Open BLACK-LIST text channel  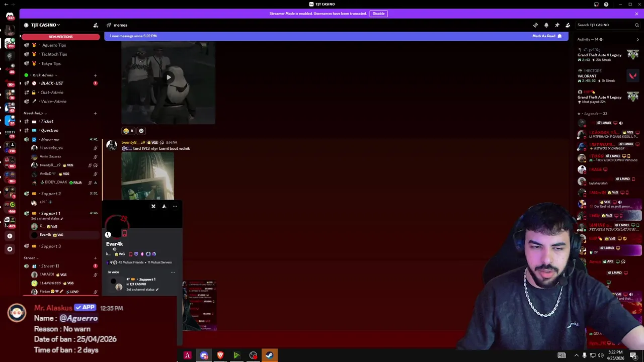pos(60,83)
